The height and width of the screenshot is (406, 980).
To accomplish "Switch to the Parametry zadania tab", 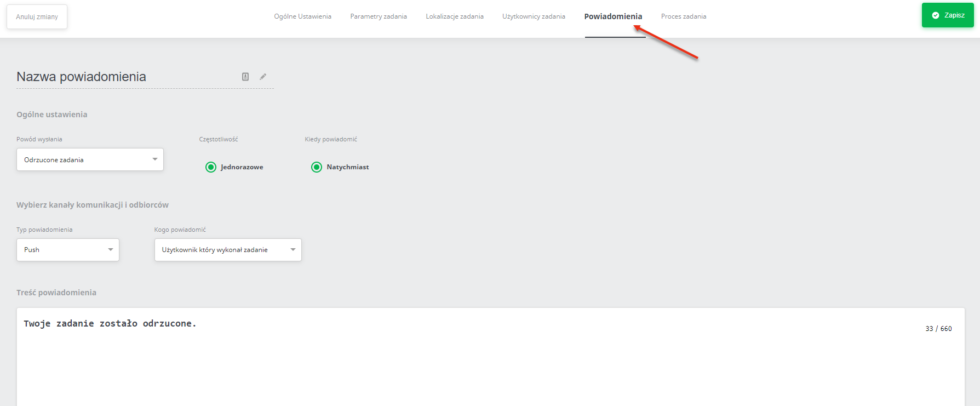I will 379,16.
